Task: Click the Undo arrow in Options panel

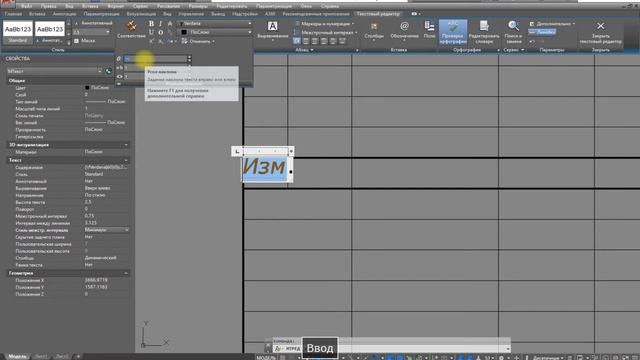Action: point(532,41)
